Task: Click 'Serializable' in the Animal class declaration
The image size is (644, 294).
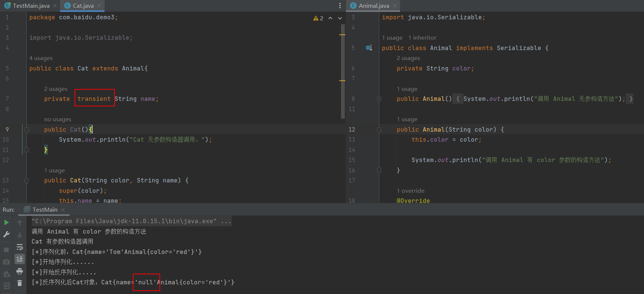Action: click(519, 48)
